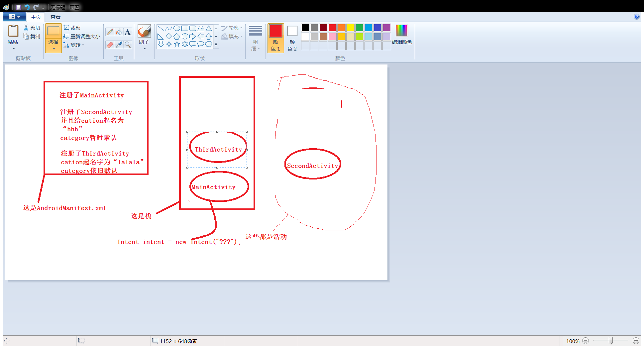Choose the Pentagon shape

click(177, 36)
